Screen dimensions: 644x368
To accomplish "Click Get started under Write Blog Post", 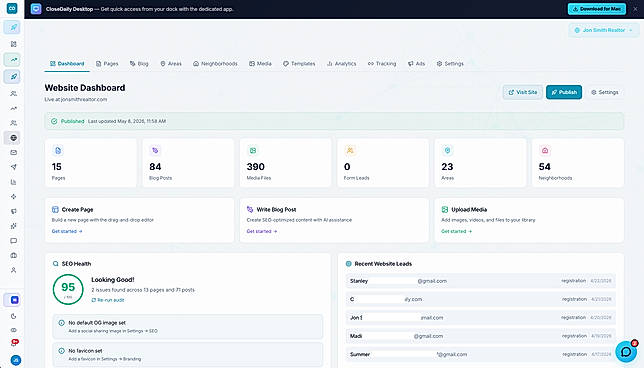I will pos(262,231).
